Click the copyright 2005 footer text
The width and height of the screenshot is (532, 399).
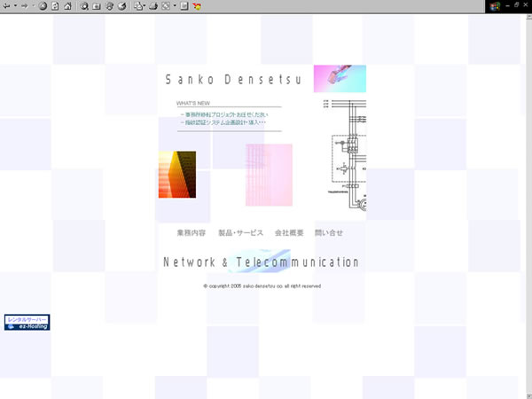[262, 286]
